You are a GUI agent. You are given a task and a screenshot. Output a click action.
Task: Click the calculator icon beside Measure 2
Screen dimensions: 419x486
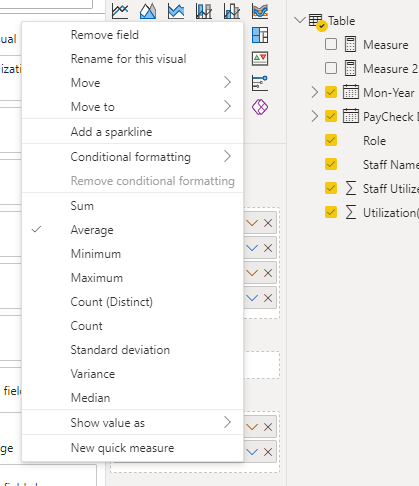[x=350, y=68]
